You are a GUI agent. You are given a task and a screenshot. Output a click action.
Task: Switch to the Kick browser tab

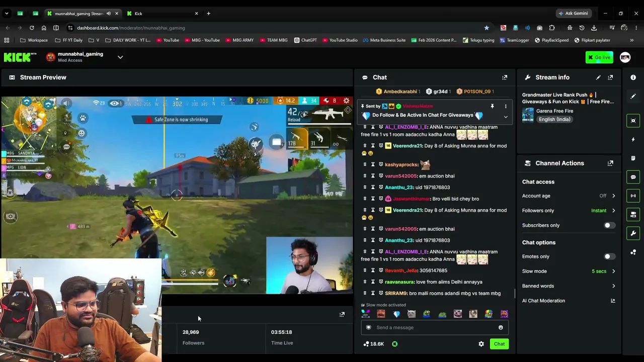pos(161,14)
